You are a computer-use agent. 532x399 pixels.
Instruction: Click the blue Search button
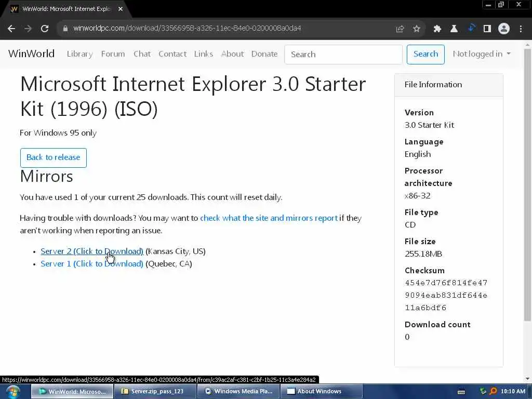pos(425,54)
